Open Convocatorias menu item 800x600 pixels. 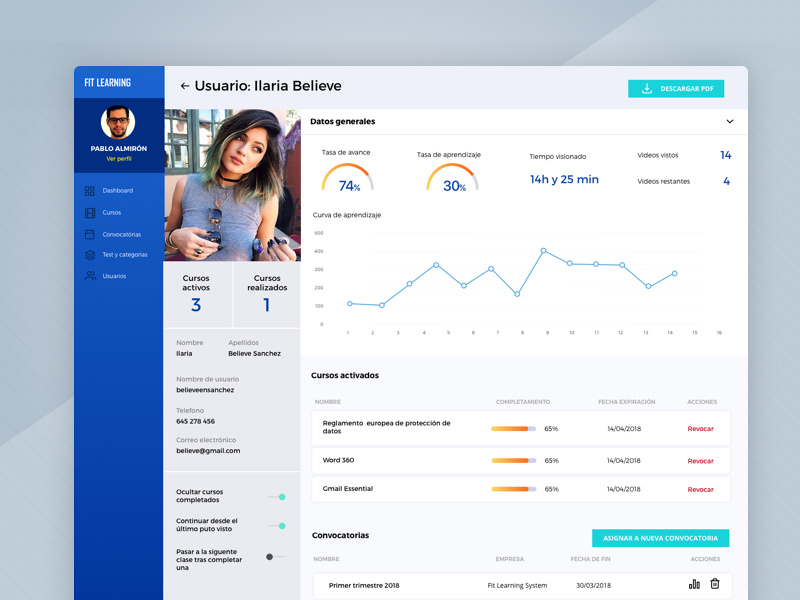pyautogui.click(x=121, y=234)
